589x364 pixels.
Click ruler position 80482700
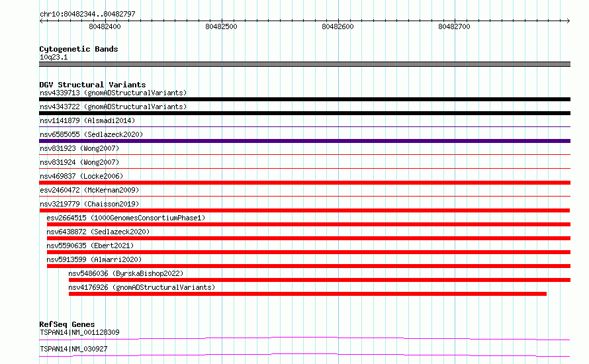pos(454,26)
